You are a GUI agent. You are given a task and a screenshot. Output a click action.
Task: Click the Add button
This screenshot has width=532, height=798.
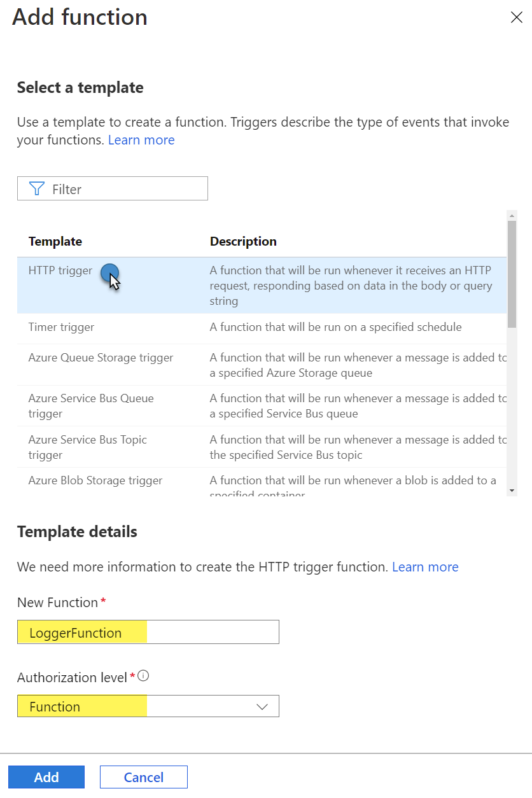46,777
